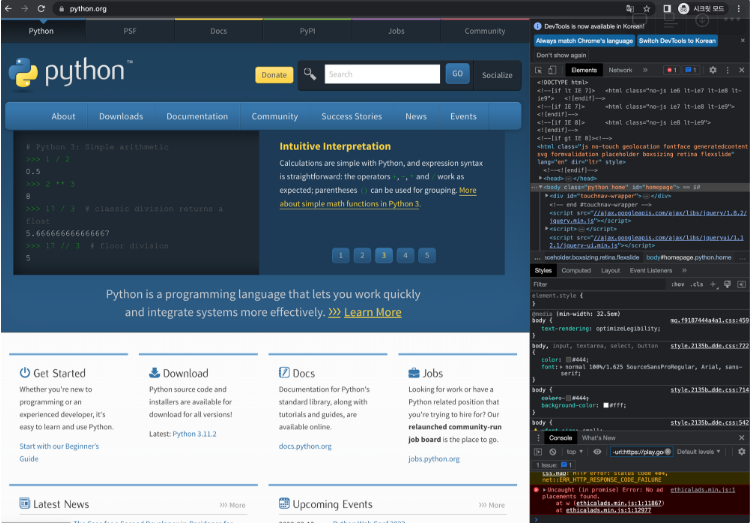Viewport: 751px width, 524px height.
Task: Toggle the rendering emulation paintbrush icon
Action: tap(728, 284)
